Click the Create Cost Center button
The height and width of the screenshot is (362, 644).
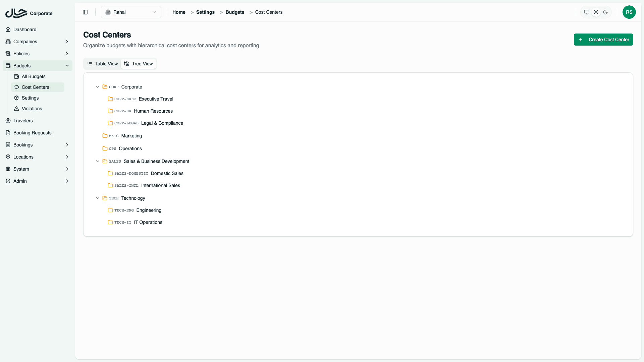point(603,40)
